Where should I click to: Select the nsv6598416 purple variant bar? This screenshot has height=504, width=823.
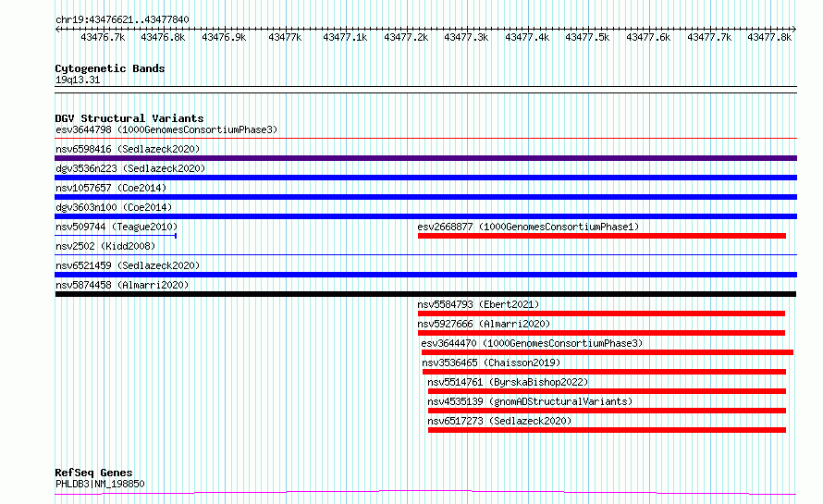[x=425, y=158]
